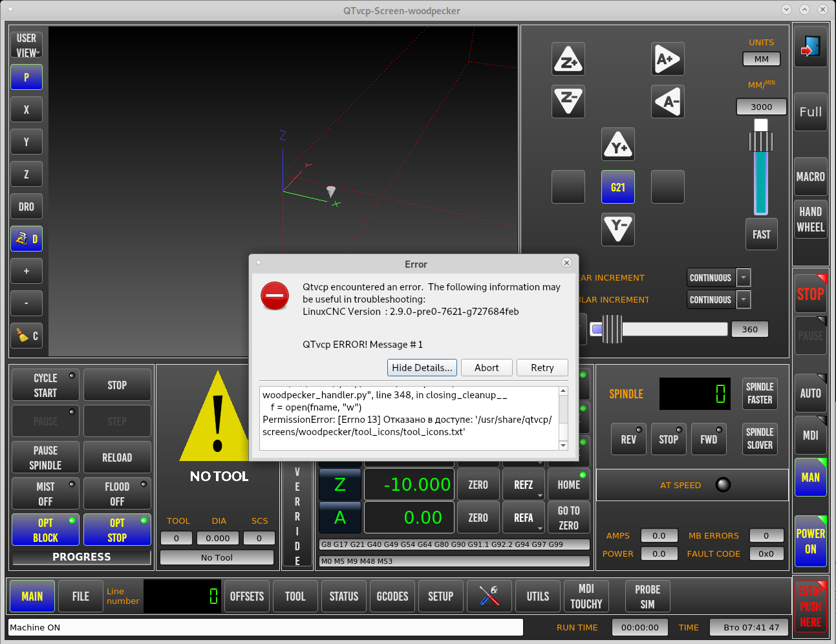Enable spindle FWD direction
Image resolution: width=836 pixels, height=644 pixels.
[x=709, y=439]
